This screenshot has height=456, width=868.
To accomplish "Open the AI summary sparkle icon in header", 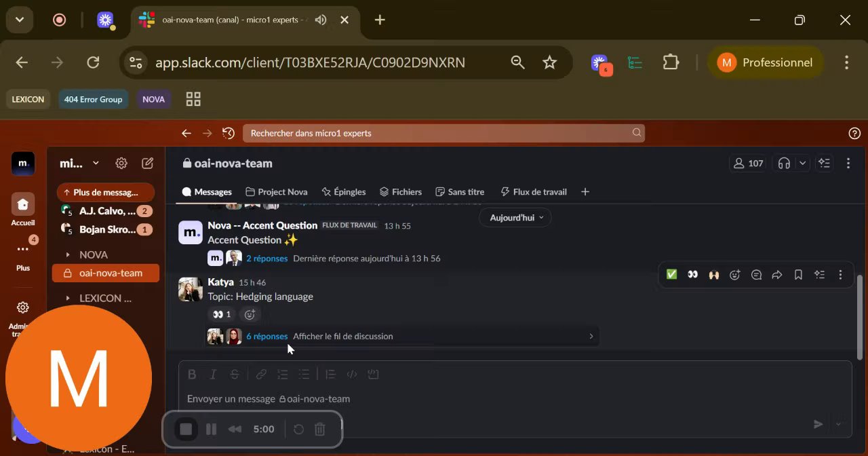I will click(x=824, y=164).
